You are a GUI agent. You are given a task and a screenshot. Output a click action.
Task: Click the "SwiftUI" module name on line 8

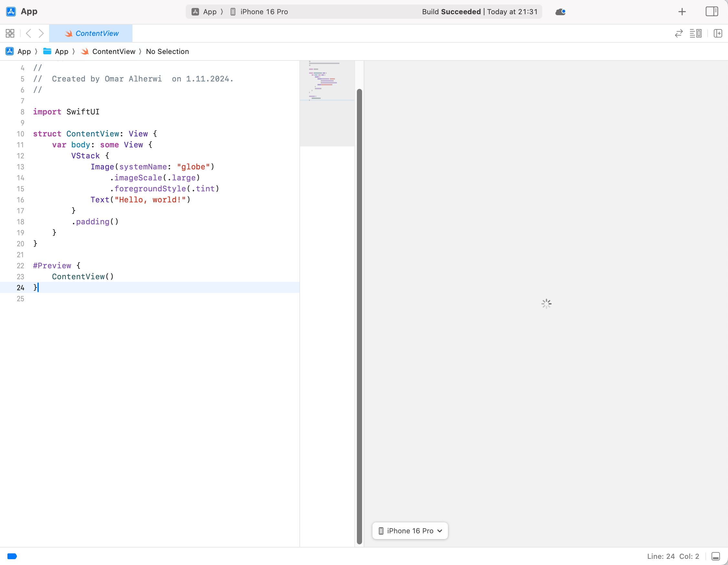(x=83, y=112)
